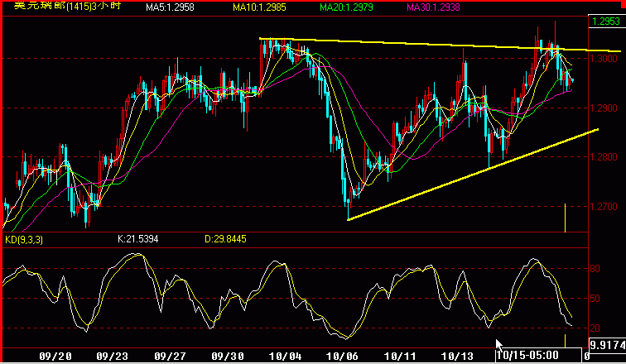Select the current price box 1.2953
Viewport: 626px width, 364px height.
[606, 22]
